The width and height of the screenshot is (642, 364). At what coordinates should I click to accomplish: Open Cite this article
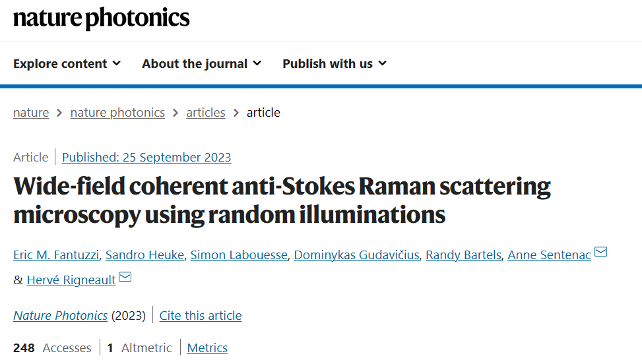201,316
